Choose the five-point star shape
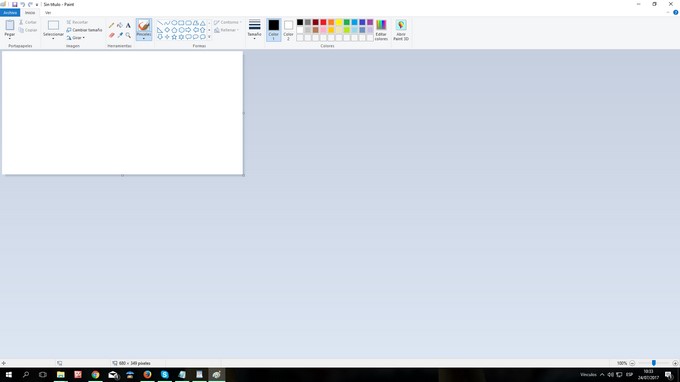This screenshot has height=382, width=680. click(174, 37)
